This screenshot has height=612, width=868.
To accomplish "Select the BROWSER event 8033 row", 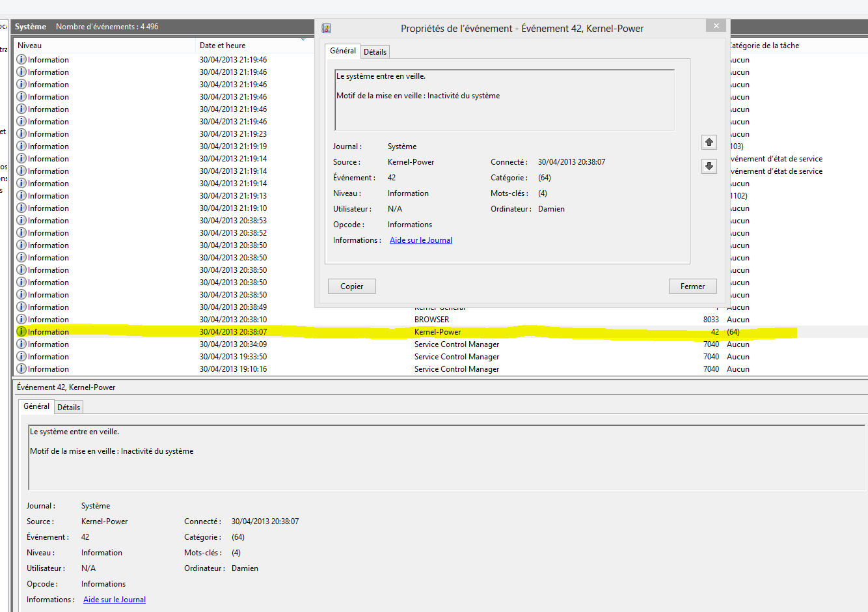I will pos(431,320).
